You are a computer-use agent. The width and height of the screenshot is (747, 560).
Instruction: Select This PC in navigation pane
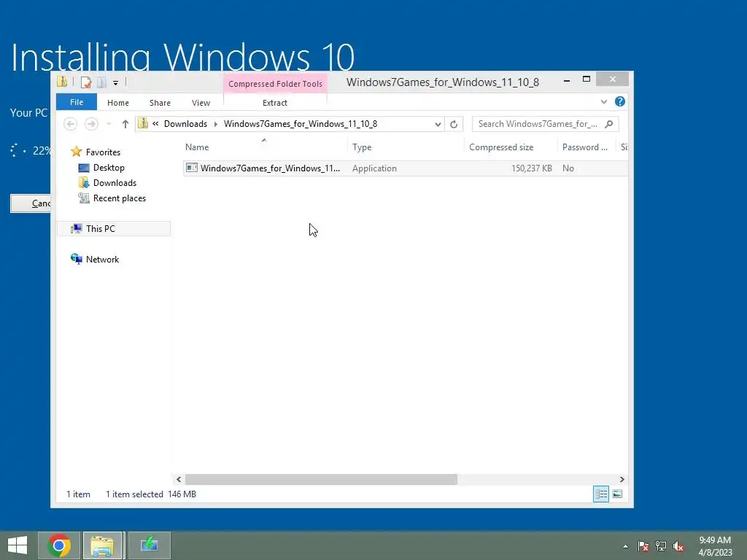pos(113,228)
